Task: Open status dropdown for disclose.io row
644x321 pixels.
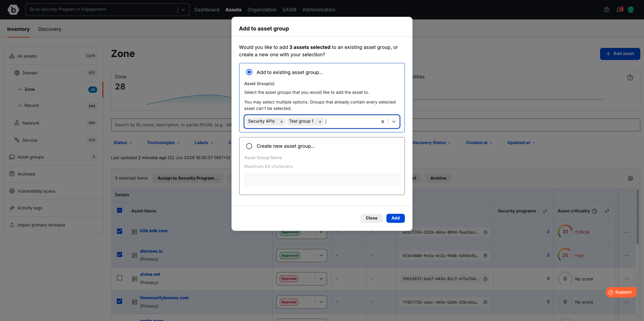Action: click(321, 255)
